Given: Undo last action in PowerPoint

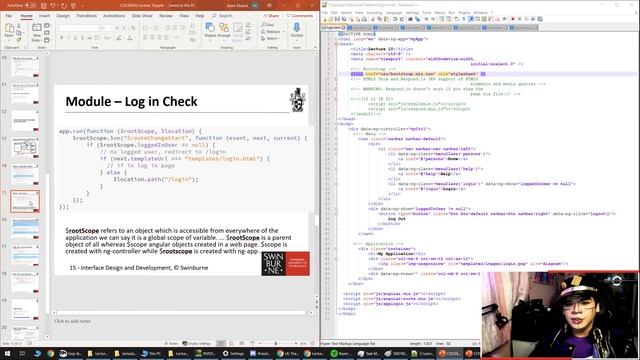Looking at the screenshot, I should (x=53, y=6).
